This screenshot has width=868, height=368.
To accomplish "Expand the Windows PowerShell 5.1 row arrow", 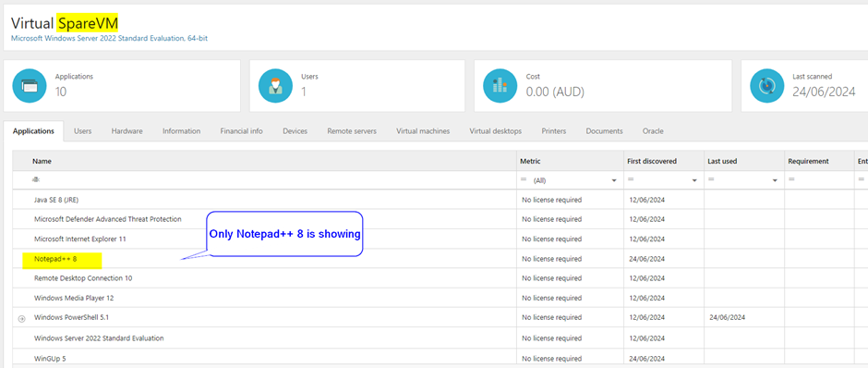I will [21, 319].
